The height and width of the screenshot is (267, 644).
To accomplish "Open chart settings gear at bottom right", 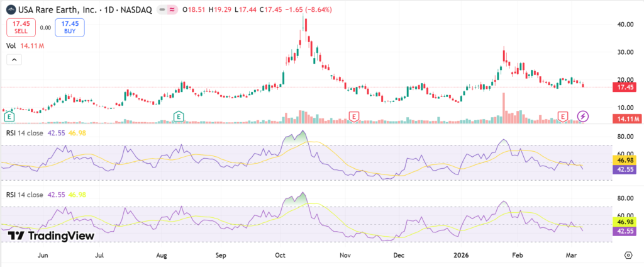I will [628, 255].
